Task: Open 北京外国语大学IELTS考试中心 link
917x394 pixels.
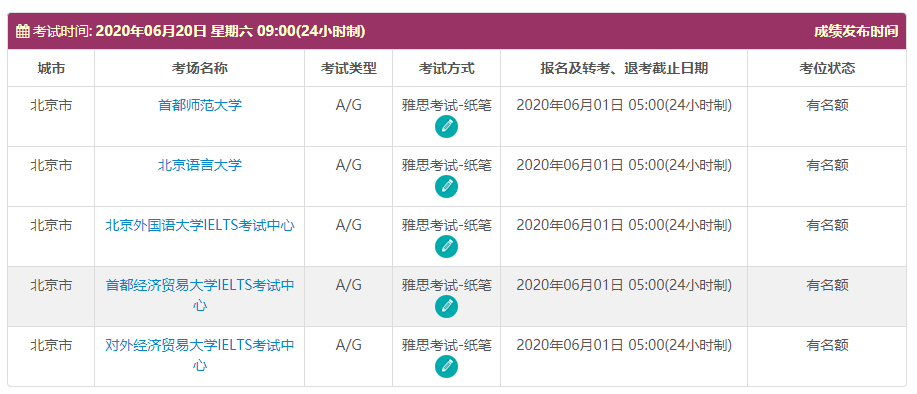Action: pos(200,226)
